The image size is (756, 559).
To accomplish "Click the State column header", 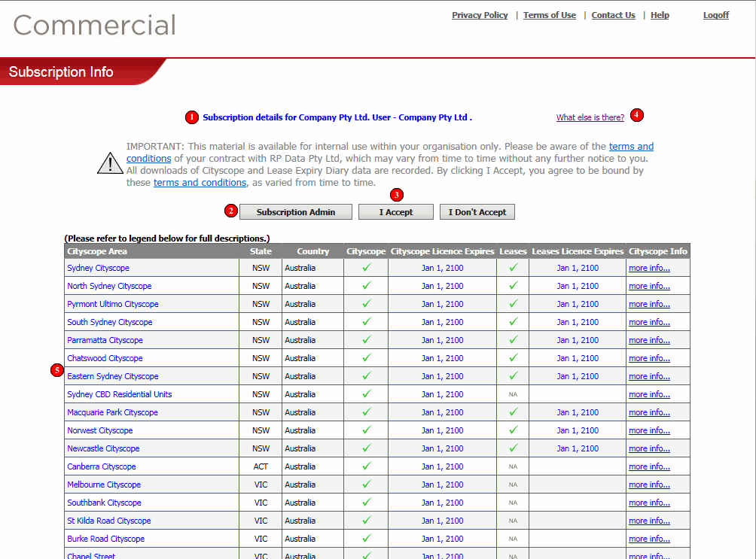I will click(261, 251).
